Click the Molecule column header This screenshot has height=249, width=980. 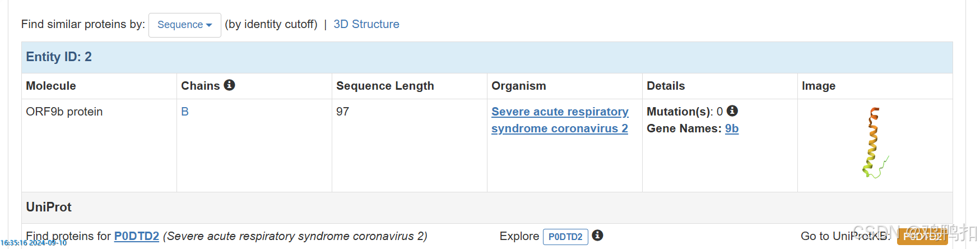coord(51,86)
